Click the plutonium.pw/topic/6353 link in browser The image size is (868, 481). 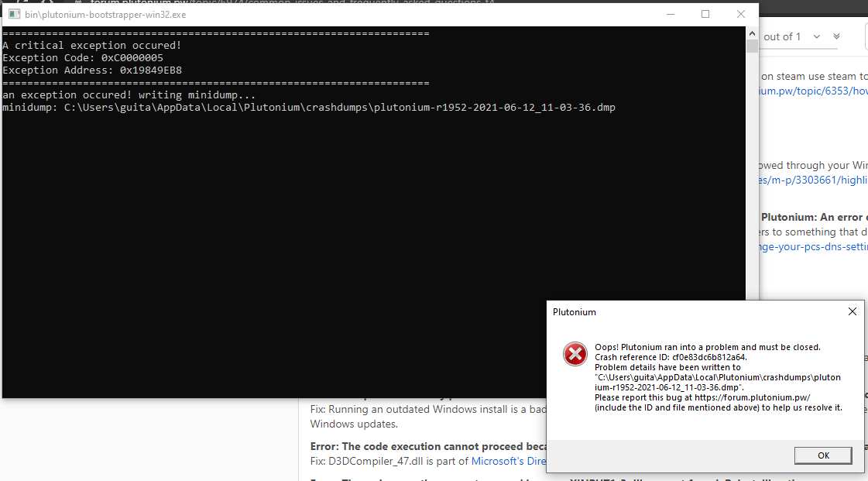click(814, 91)
